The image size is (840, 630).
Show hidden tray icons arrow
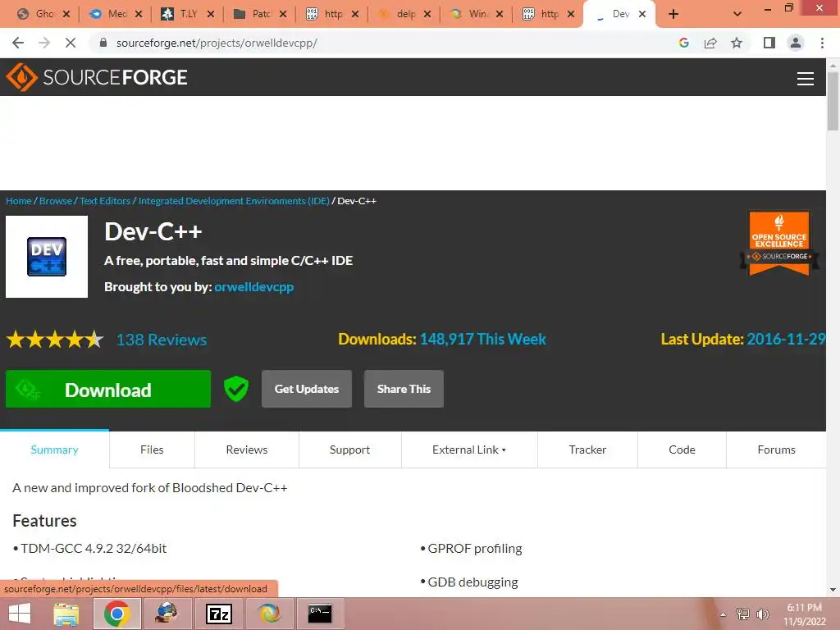click(x=724, y=615)
